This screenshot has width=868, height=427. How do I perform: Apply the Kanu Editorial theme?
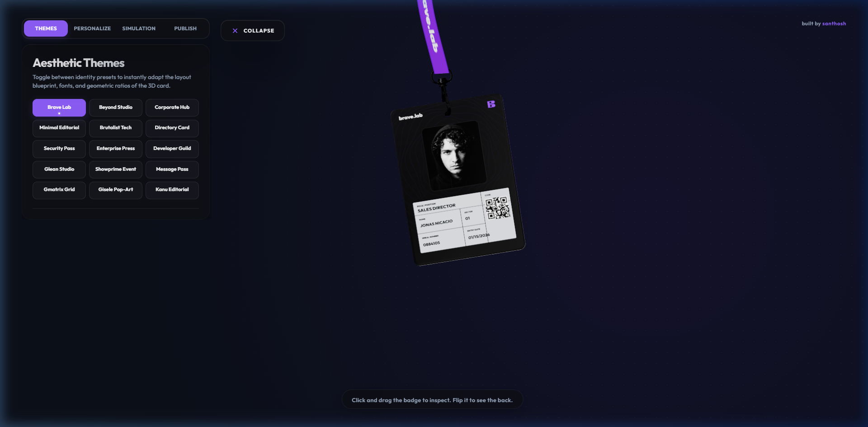pyautogui.click(x=172, y=190)
